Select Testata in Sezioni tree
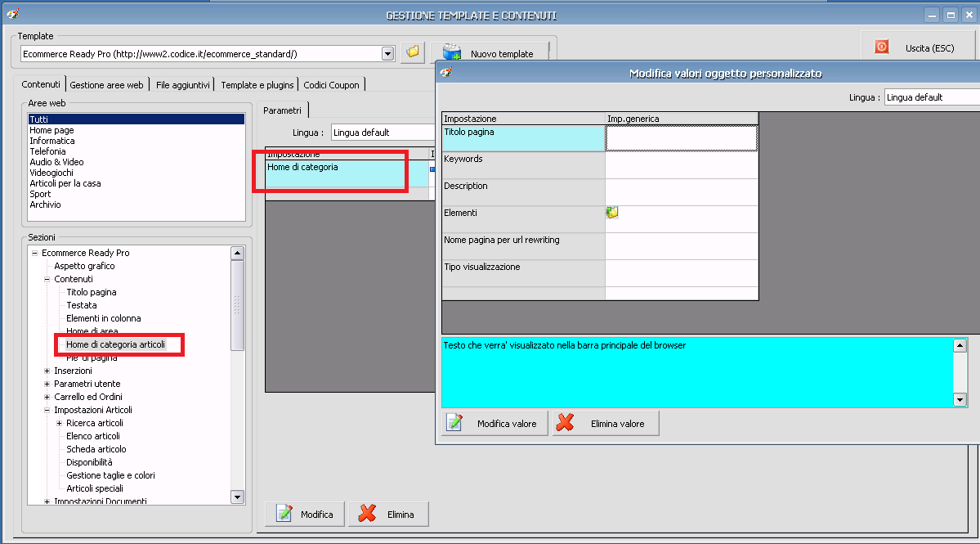 (81, 305)
